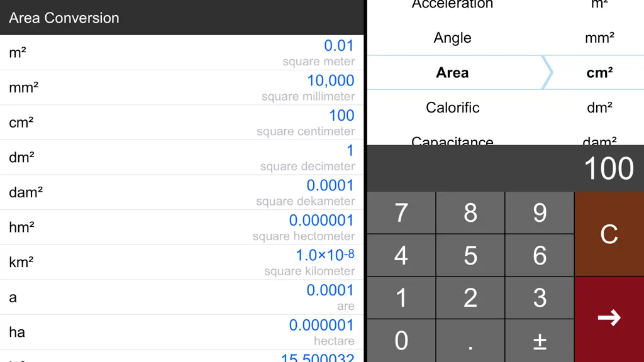Image resolution: width=644 pixels, height=362 pixels.
Task: Tap the 100 display field
Action: [506, 168]
